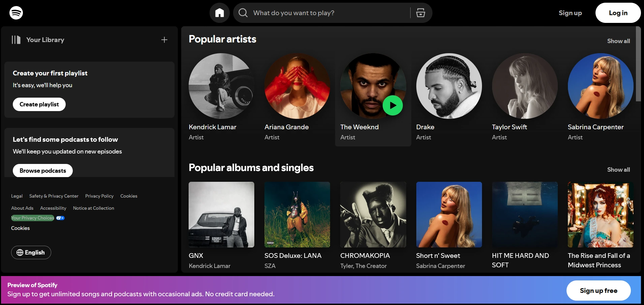The width and height of the screenshot is (644, 305).
Task: Open Sabrina Carpenter artist photo
Action: tap(601, 86)
